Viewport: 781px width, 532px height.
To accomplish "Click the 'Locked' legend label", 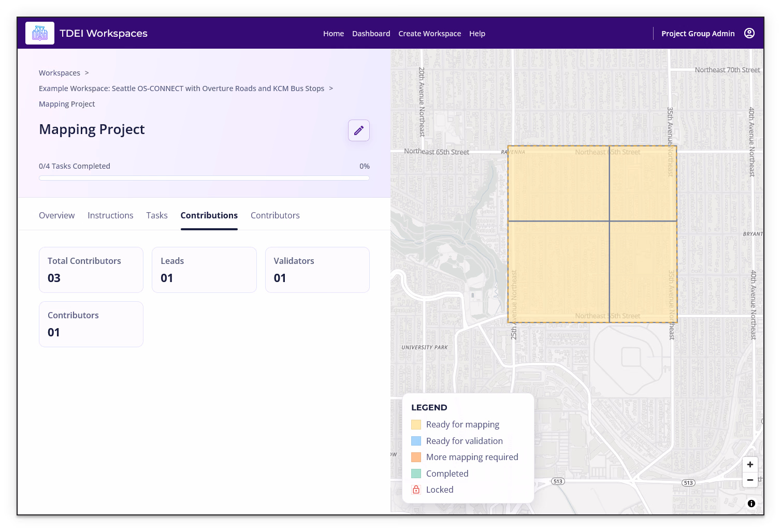I will click(x=440, y=490).
